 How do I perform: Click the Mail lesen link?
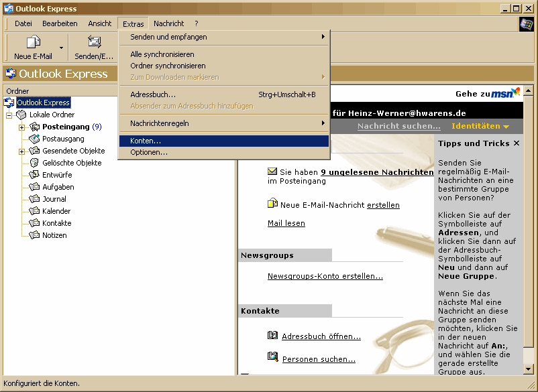286,223
